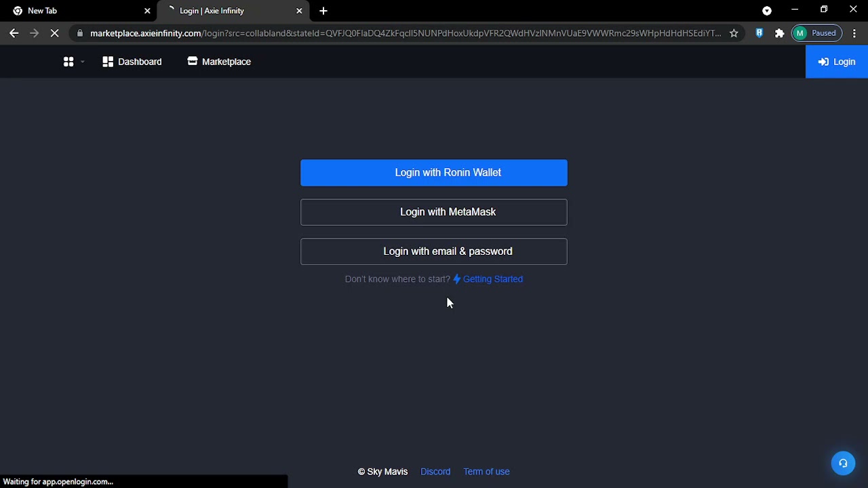Go back using the browser back arrow
The width and height of the screenshot is (868, 488).
[14, 33]
